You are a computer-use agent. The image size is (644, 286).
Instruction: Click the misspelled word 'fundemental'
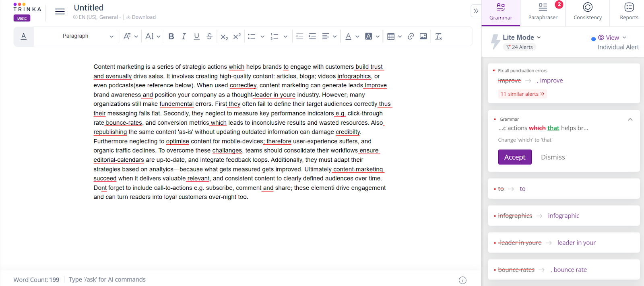[176, 104]
